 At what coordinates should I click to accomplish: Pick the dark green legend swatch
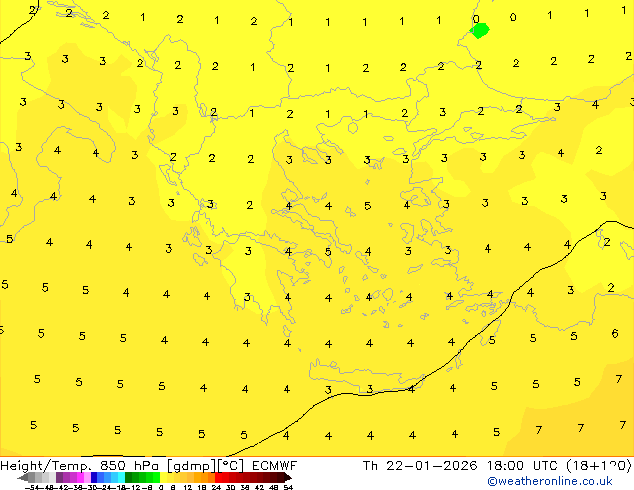[129, 477]
